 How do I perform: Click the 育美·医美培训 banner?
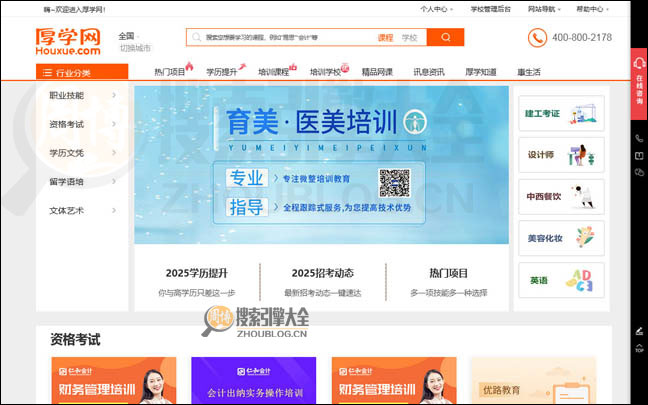point(321,164)
